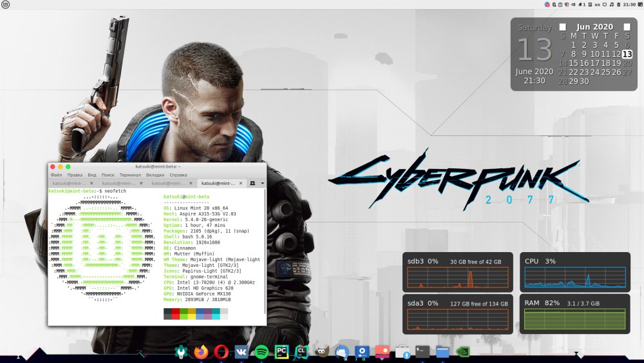Click the 'Host: Aspire A315-53G' line
The width and height of the screenshot is (644, 363).
[200, 214]
